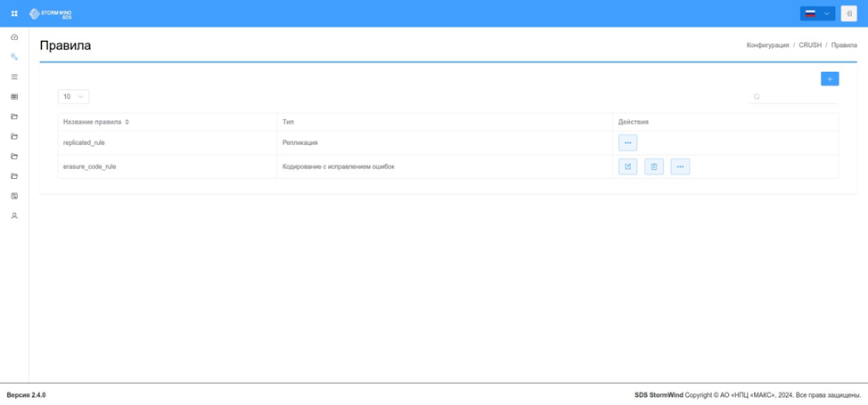Click the Правила page heading

[x=65, y=46]
